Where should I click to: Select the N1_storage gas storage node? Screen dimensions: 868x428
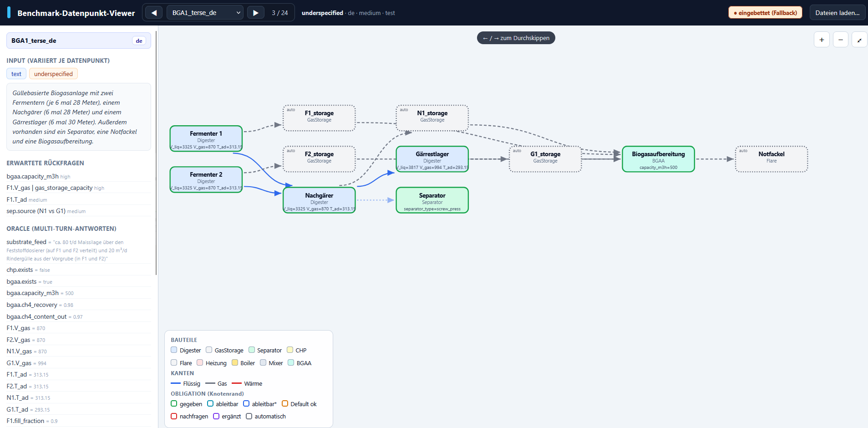[x=432, y=118]
